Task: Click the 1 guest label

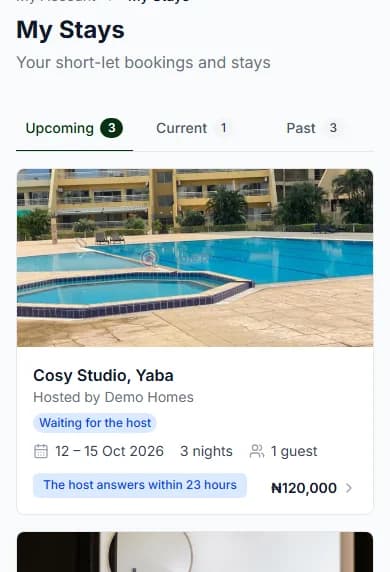Action: (x=294, y=452)
